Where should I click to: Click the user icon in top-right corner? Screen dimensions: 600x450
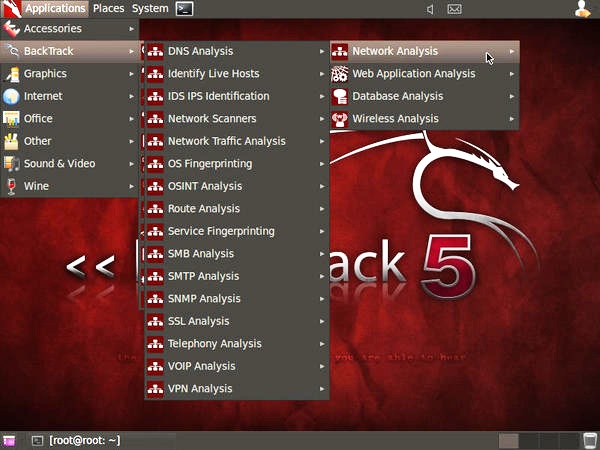click(582, 9)
